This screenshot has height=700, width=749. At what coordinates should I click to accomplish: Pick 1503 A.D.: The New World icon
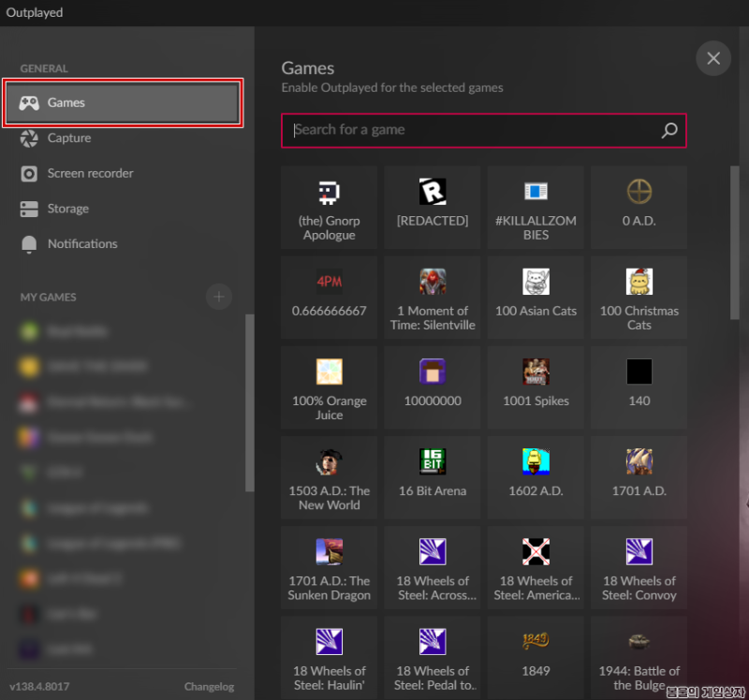point(330,461)
